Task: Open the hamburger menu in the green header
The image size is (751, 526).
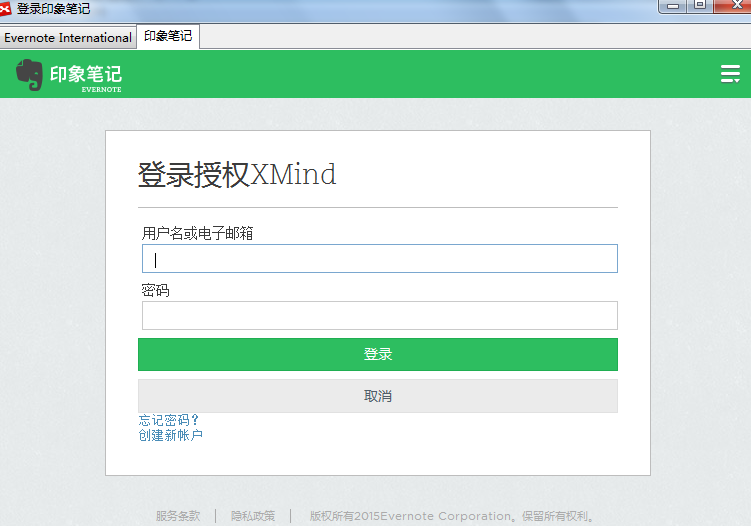Action: point(730,74)
